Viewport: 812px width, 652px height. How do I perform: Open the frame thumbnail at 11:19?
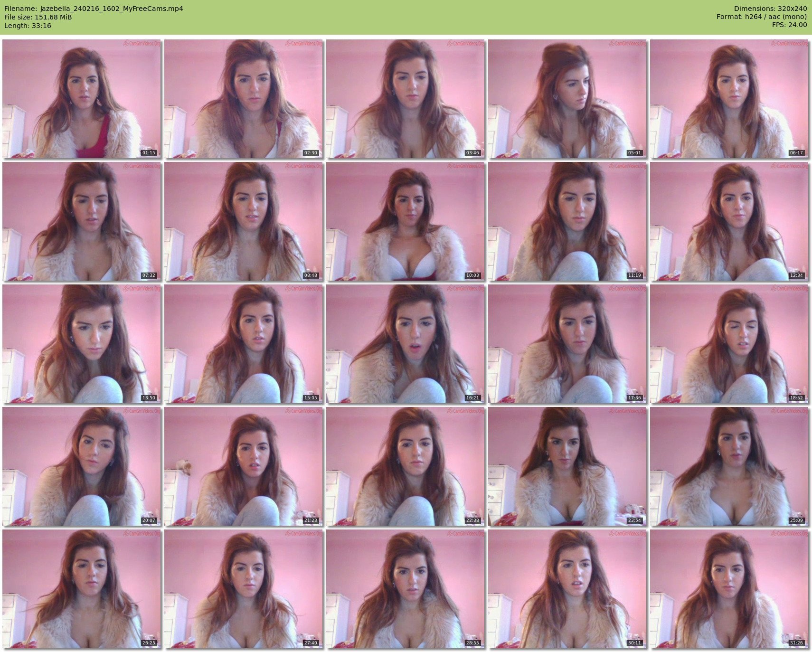tap(567, 221)
